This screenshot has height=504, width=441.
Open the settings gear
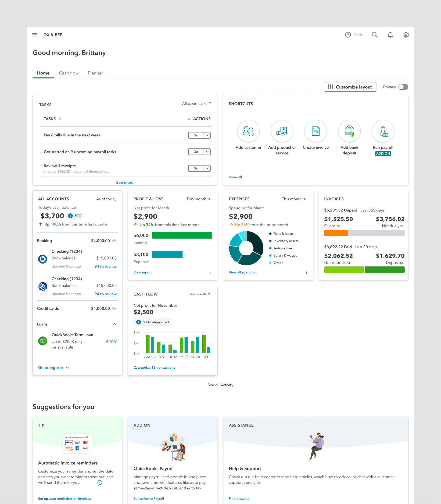point(406,35)
